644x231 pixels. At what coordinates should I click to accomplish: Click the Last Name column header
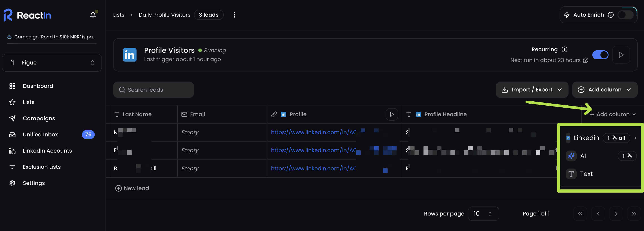coord(143,114)
